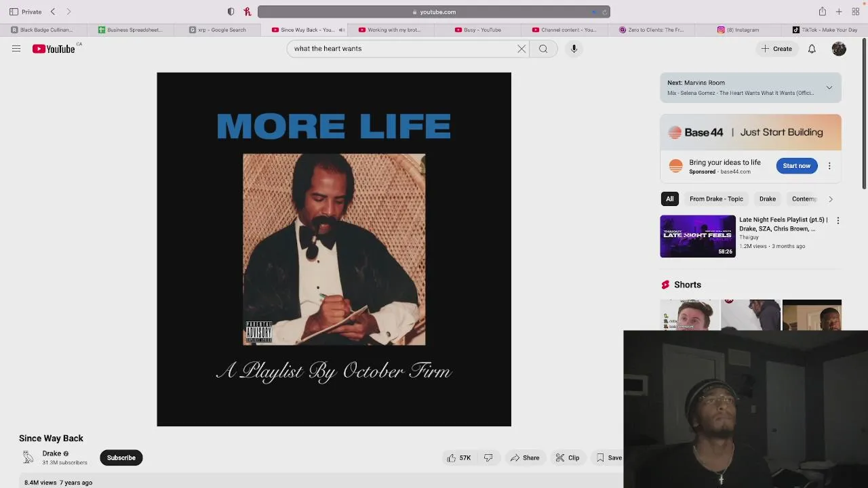Switch to the Zero to Clients tab

point(652,30)
